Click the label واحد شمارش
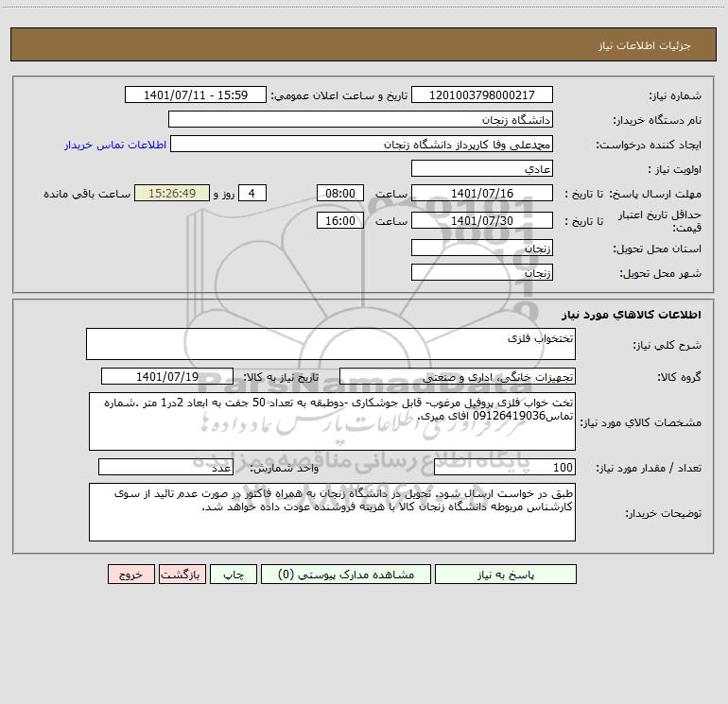Image resolution: width=728 pixels, height=704 pixels. pyautogui.click(x=285, y=468)
